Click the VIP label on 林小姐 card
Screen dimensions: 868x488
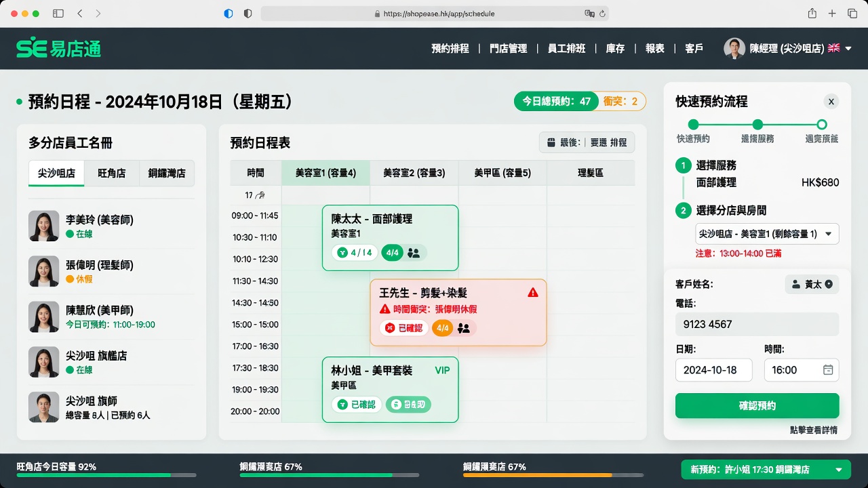point(442,370)
